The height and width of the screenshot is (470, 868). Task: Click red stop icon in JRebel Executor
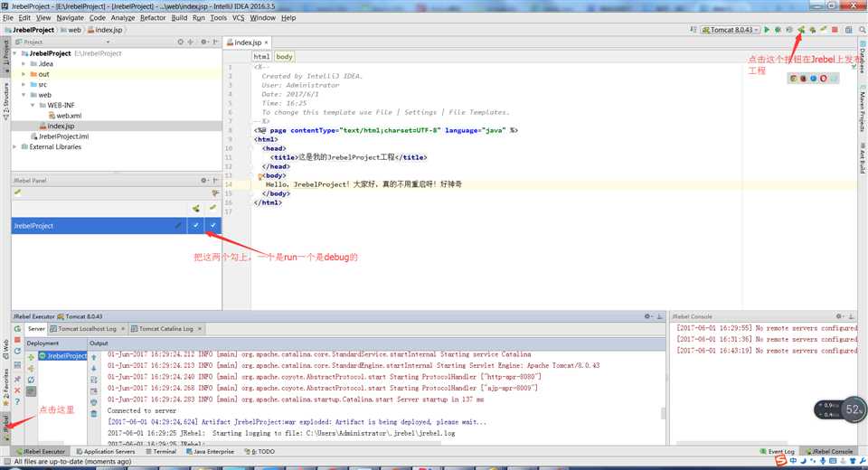tap(17, 340)
